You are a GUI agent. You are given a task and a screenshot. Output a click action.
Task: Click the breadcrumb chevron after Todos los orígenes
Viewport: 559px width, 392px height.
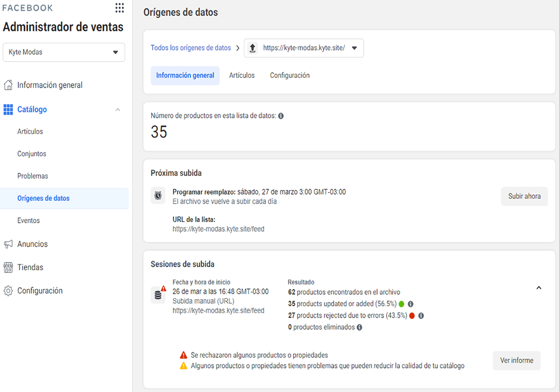pyautogui.click(x=238, y=48)
